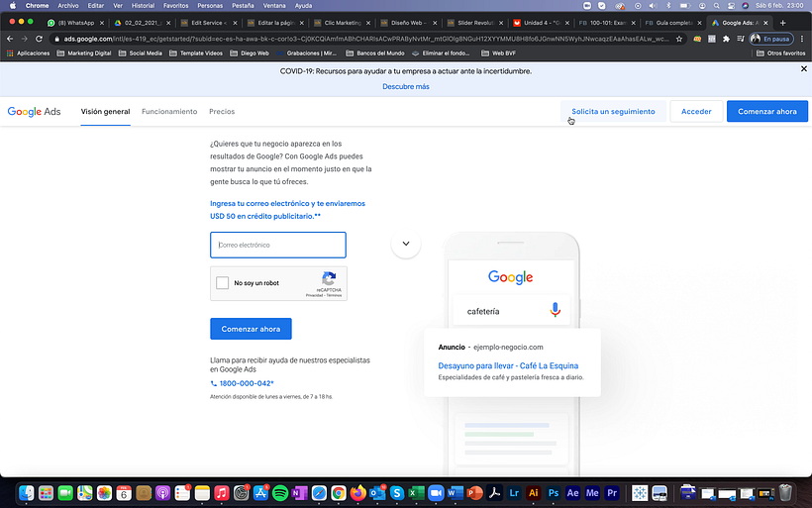The height and width of the screenshot is (508, 812).
Task: Click 'Comenzar ahora' in the header
Action: coord(767,111)
